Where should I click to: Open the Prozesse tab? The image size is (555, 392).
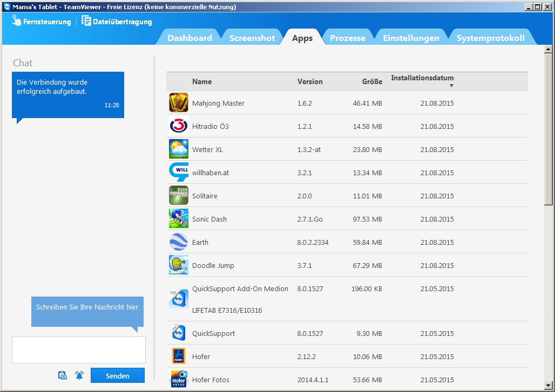pos(347,38)
